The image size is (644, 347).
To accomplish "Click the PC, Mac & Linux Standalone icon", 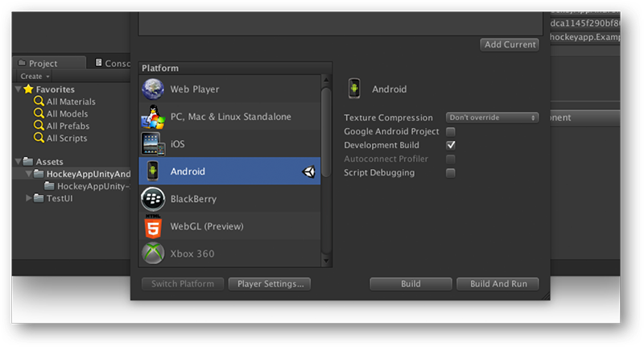I will click(153, 117).
